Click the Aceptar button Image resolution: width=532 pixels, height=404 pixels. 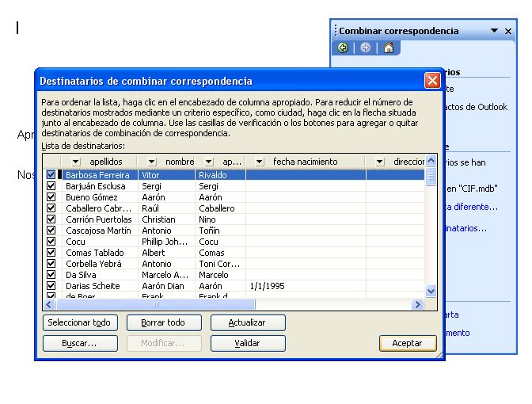click(408, 344)
